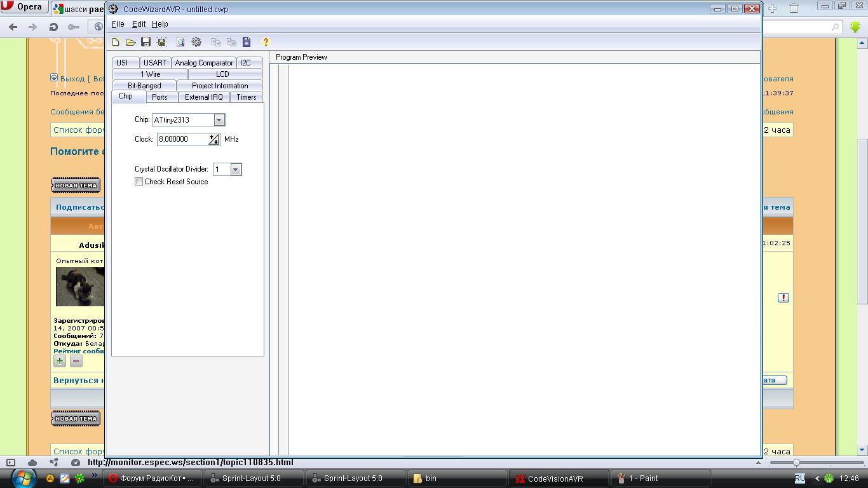
Task: Click the Clock frequency input field
Action: pyautogui.click(x=182, y=139)
